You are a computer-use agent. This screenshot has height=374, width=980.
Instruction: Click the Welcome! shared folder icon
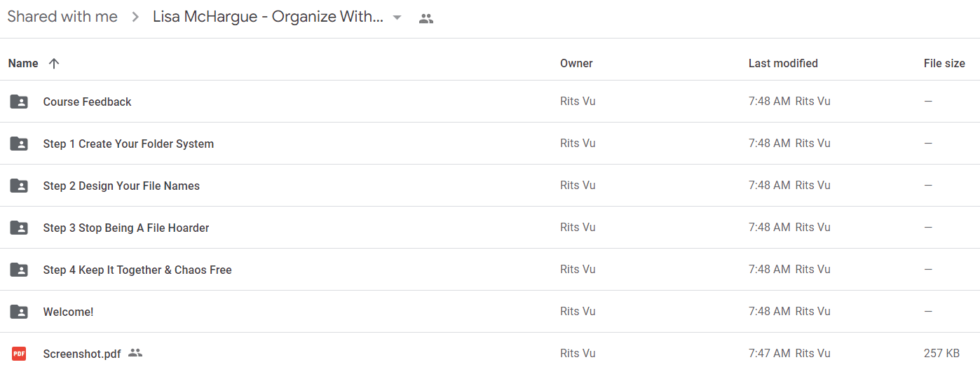(19, 312)
